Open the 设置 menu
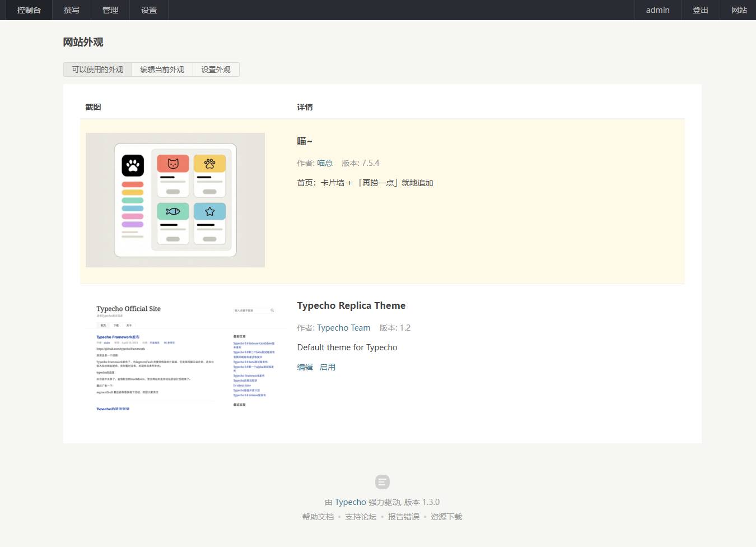The width and height of the screenshot is (756, 547). [149, 10]
